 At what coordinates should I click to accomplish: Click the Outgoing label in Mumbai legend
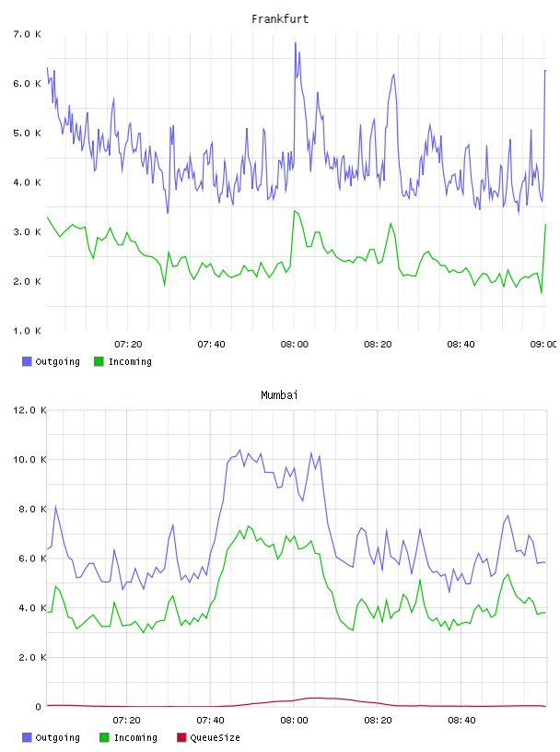click(x=57, y=737)
